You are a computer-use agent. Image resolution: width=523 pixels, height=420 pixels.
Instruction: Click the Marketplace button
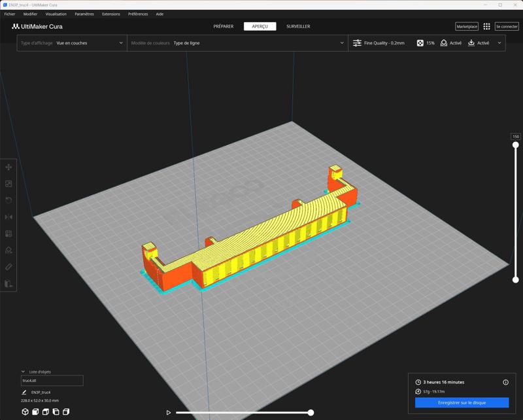tap(467, 26)
